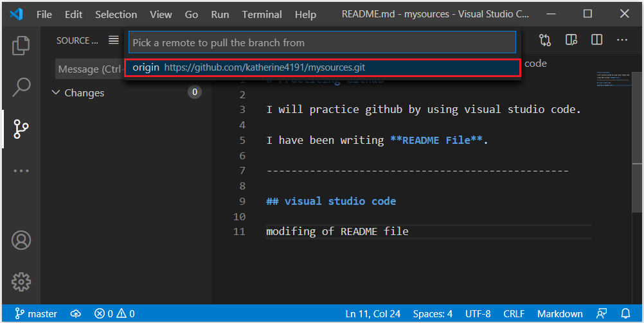Click the editor minimap

point(614,79)
